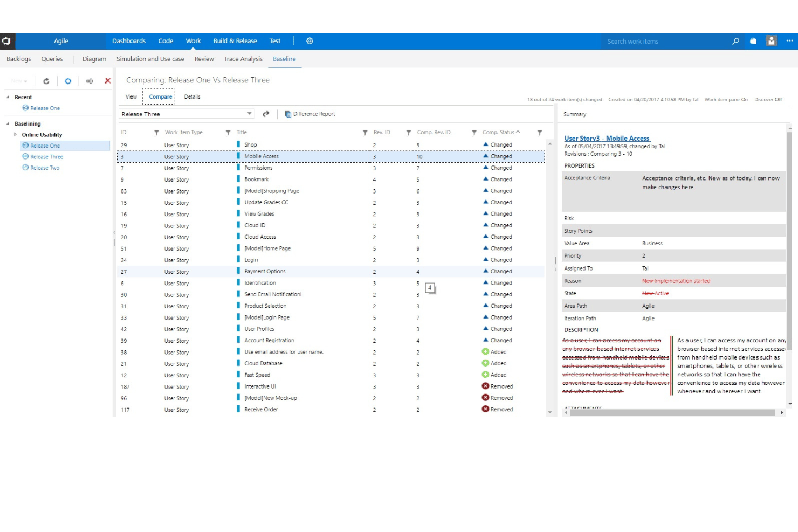Screen dimensions: 798x532
Task: Expand the Online Usability node
Action: [15, 135]
